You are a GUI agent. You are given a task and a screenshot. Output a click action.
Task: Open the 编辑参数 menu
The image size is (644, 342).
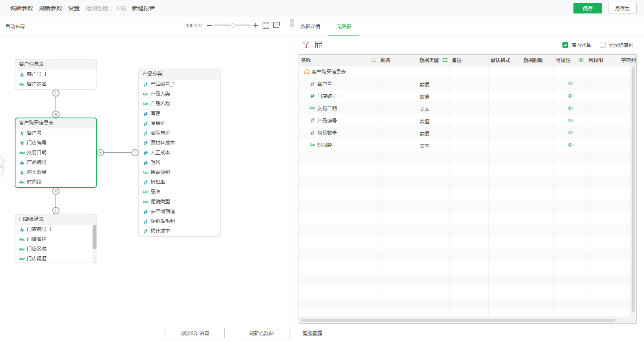[x=22, y=8]
